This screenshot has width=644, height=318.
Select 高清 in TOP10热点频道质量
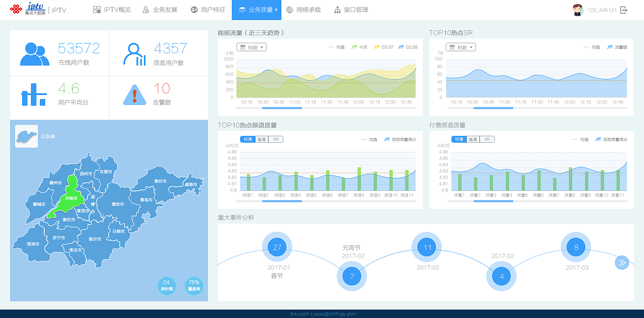(262, 140)
